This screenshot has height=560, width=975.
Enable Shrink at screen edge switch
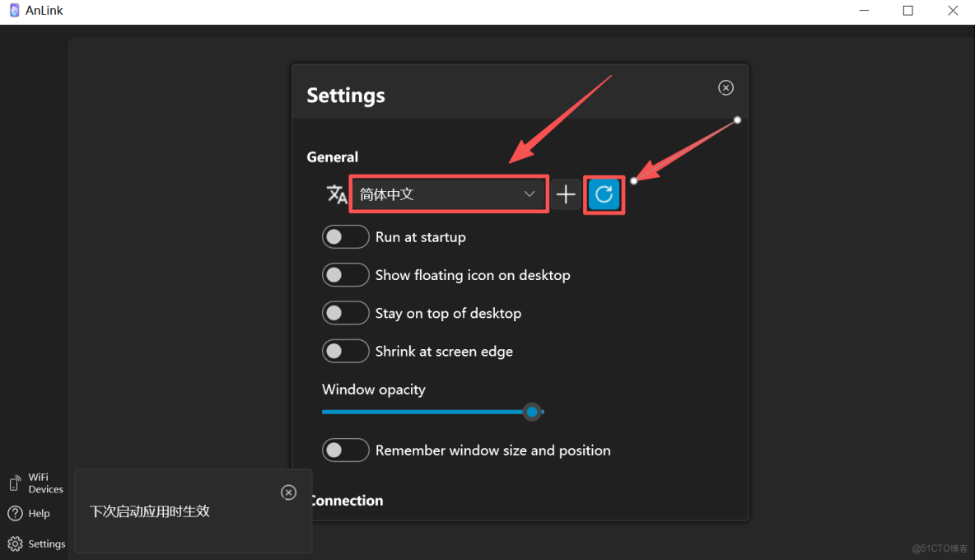[x=345, y=352]
